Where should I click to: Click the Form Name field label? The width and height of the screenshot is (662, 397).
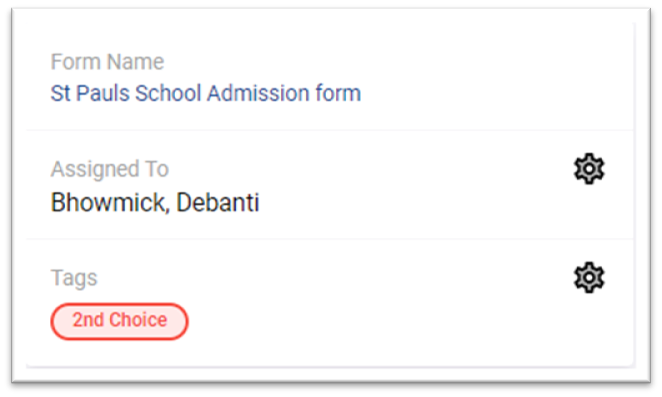pyautogui.click(x=107, y=62)
